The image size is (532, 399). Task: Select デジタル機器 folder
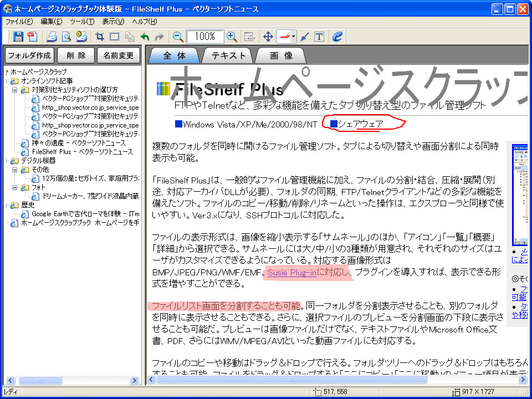tap(38, 161)
